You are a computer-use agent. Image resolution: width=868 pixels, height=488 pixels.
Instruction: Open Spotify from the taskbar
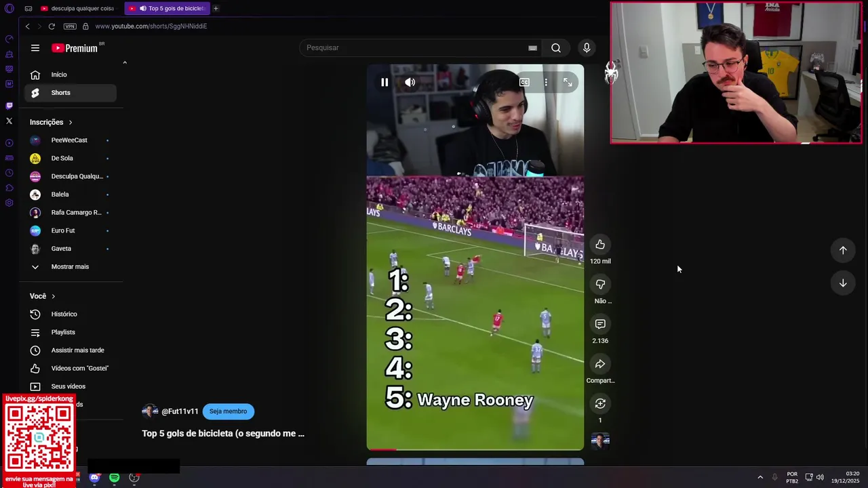coord(115,478)
